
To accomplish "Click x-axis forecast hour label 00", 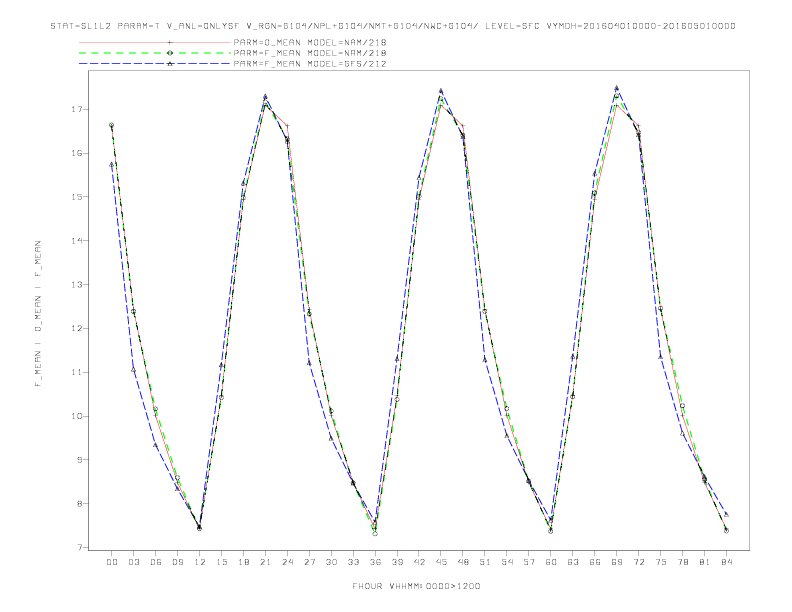I will (x=112, y=562).
